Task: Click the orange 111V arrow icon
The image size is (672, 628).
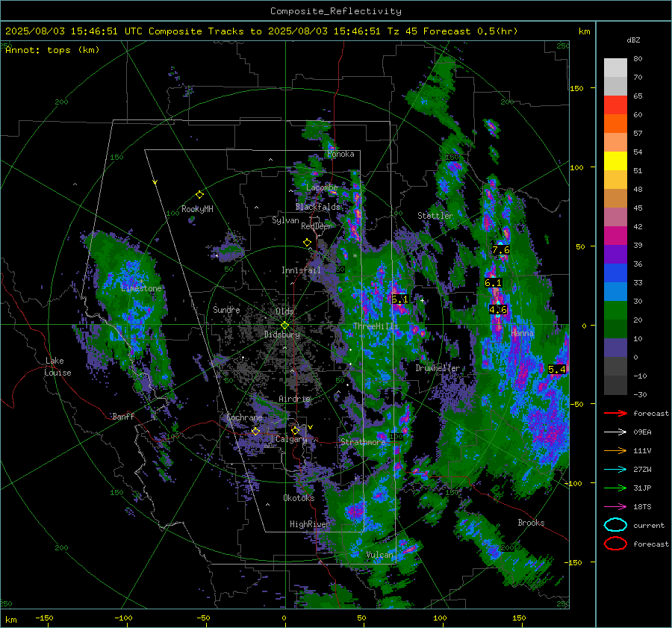Action: (615, 450)
